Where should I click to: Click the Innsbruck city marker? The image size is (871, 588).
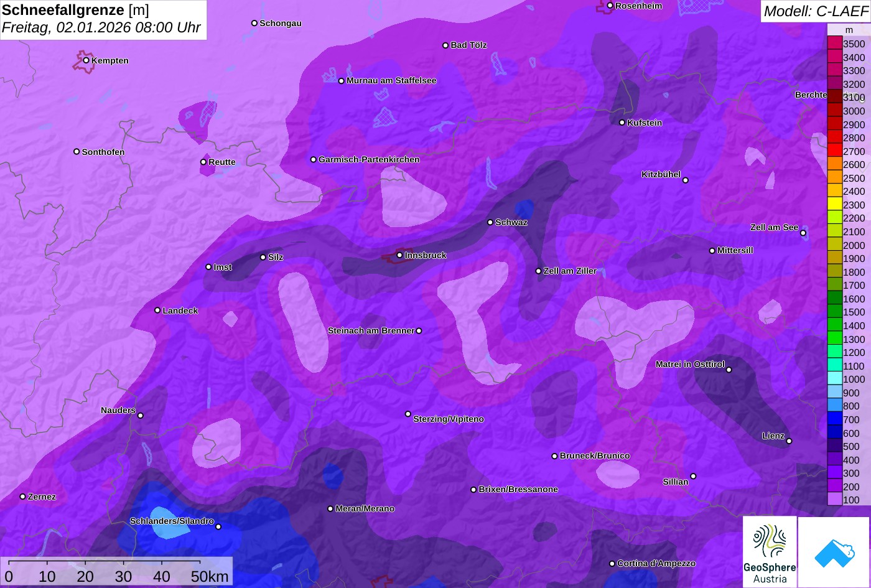point(399,255)
